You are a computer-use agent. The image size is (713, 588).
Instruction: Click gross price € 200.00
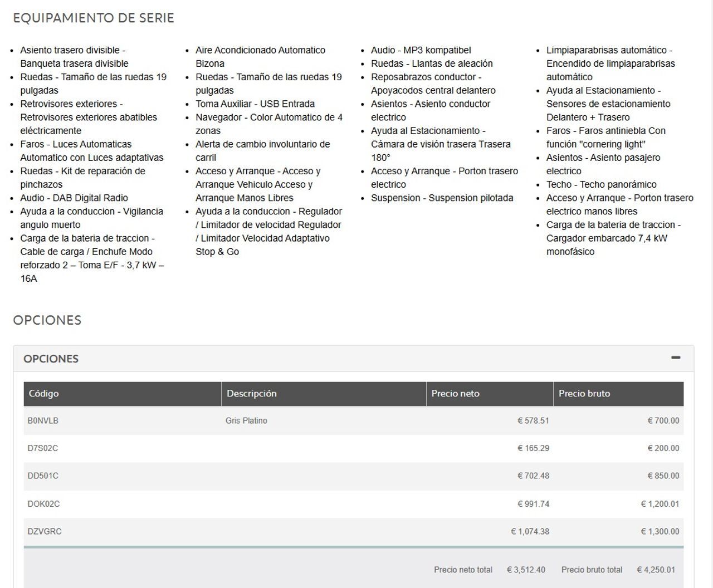(x=663, y=448)
